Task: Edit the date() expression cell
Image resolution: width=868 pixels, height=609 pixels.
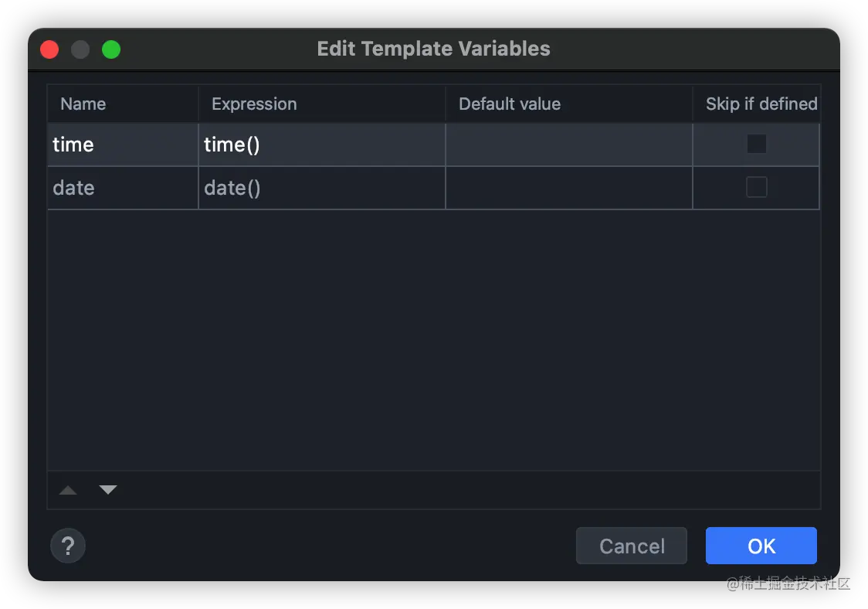Action: (321, 188)
